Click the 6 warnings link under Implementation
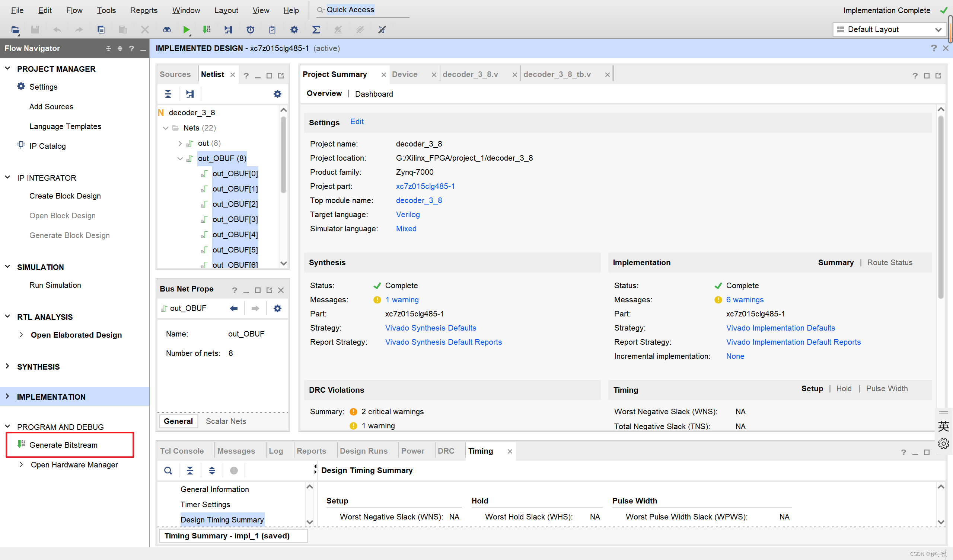 click(x=744, y=300)
